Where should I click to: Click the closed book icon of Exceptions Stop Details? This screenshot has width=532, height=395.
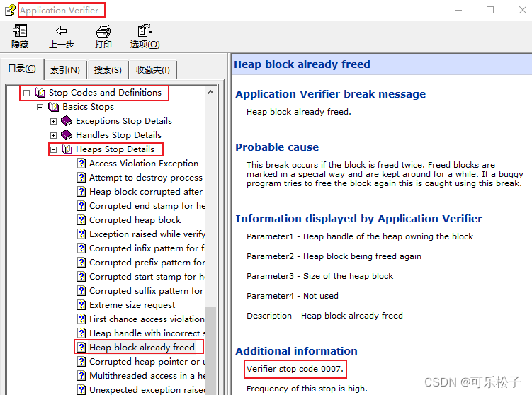67,121
